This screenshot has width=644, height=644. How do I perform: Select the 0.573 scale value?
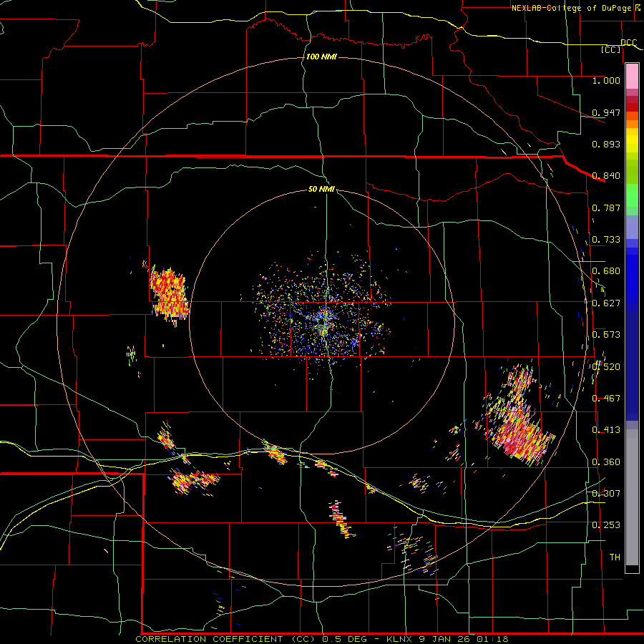pos(606,334)
